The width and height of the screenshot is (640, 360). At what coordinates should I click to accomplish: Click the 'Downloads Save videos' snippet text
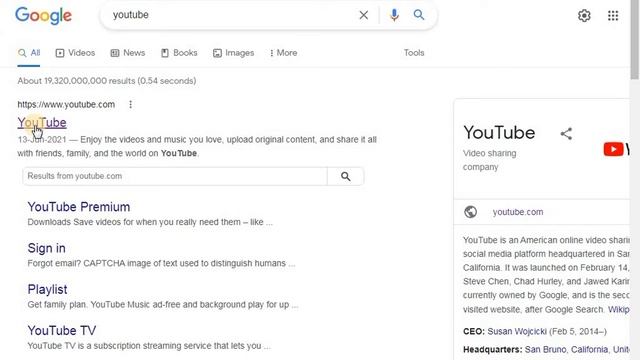pos(150,222)
